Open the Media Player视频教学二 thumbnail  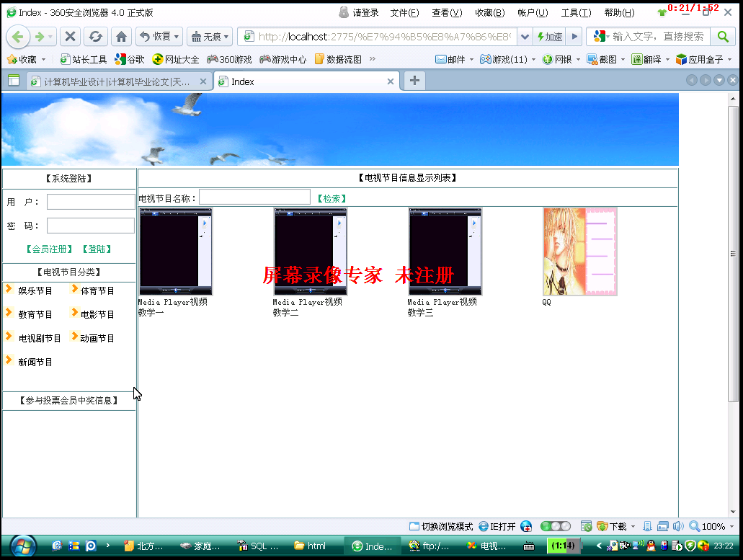tap(311, 252)
